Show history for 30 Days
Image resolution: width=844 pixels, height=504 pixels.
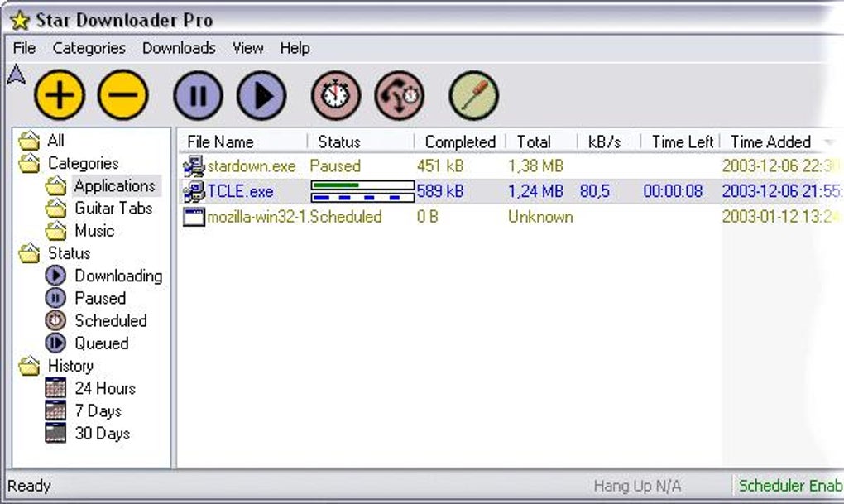[x=103, y=434]
